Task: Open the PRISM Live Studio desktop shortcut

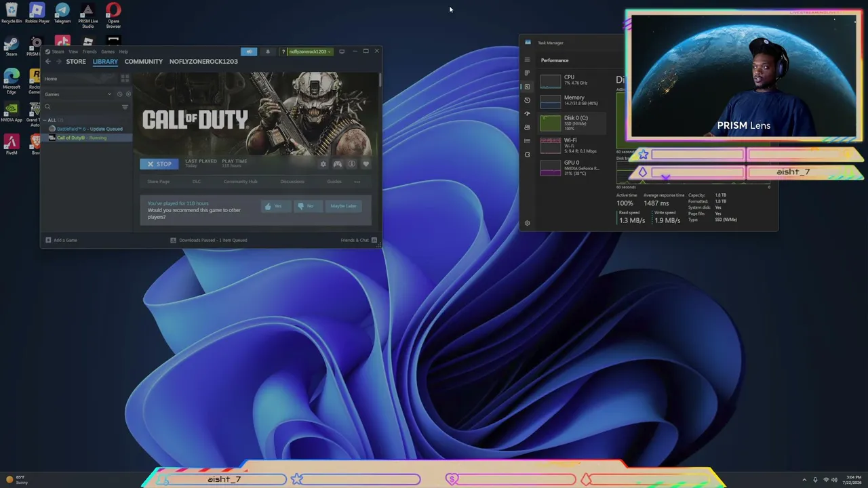Action: click(x=87, y=16)
